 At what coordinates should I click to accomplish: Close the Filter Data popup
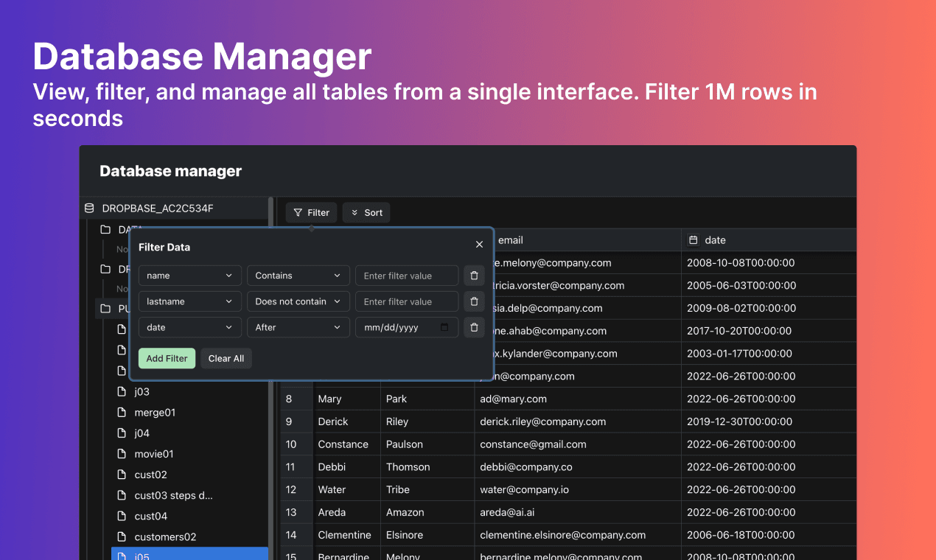[x=480, y=245]
